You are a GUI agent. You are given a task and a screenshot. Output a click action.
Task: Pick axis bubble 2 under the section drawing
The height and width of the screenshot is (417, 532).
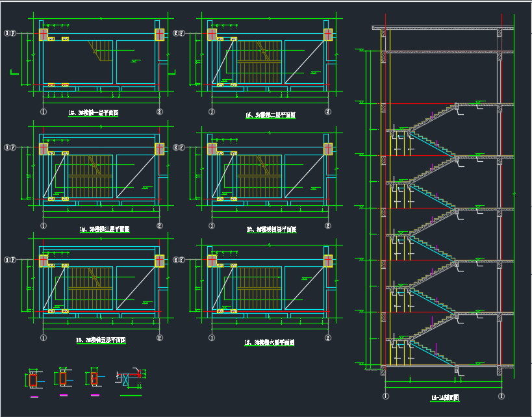(501, 396)
